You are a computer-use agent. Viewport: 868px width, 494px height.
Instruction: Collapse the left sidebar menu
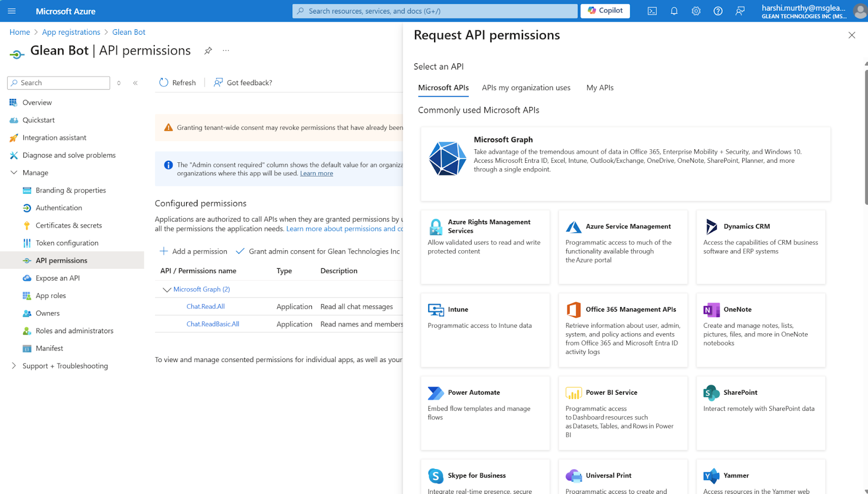[135, 83]
